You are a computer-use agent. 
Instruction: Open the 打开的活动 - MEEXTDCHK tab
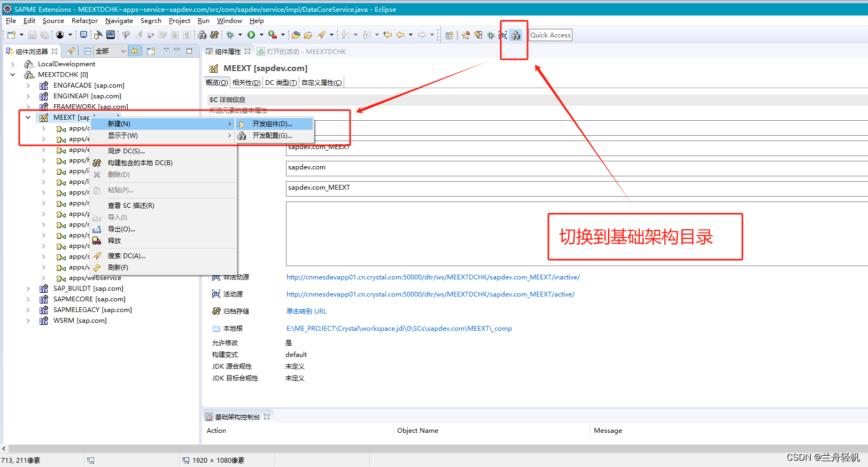(301, 52)
